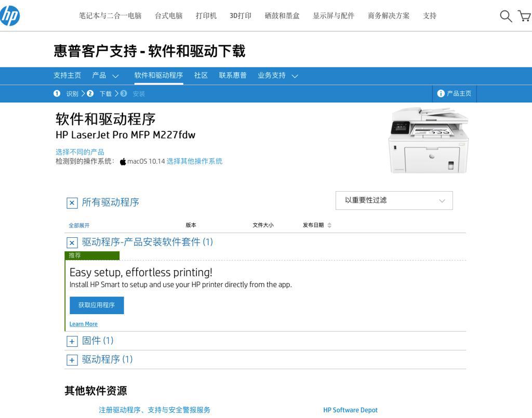Click 获取应用程序 button
Image resolution: width=532 pixels, height=418 pixels.
97,305
